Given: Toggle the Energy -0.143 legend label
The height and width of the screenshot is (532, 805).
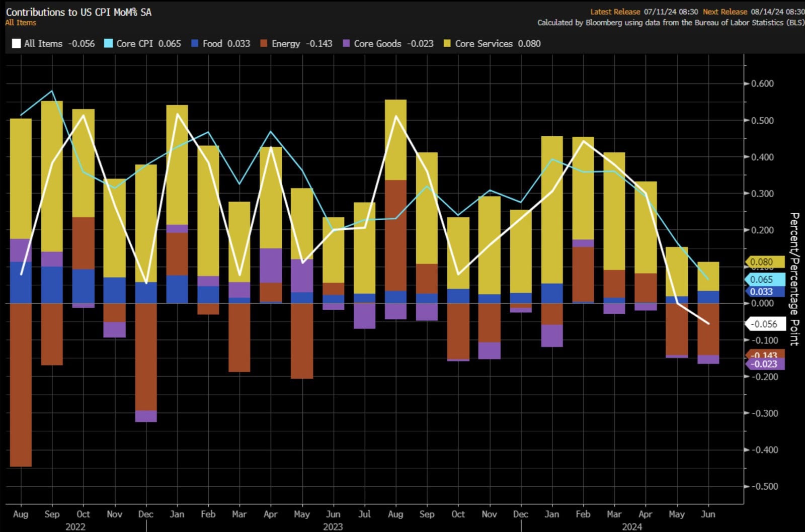Looking at the screenshot, I should coord(302,44).
